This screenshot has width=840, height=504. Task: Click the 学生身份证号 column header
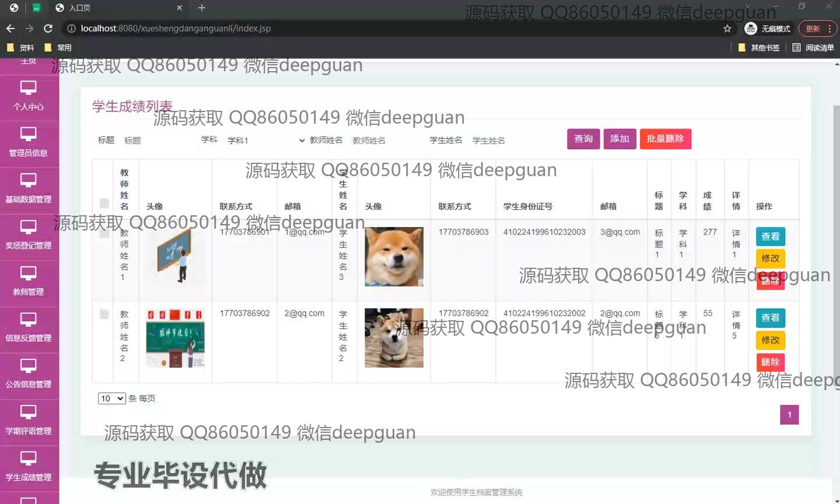527,206
